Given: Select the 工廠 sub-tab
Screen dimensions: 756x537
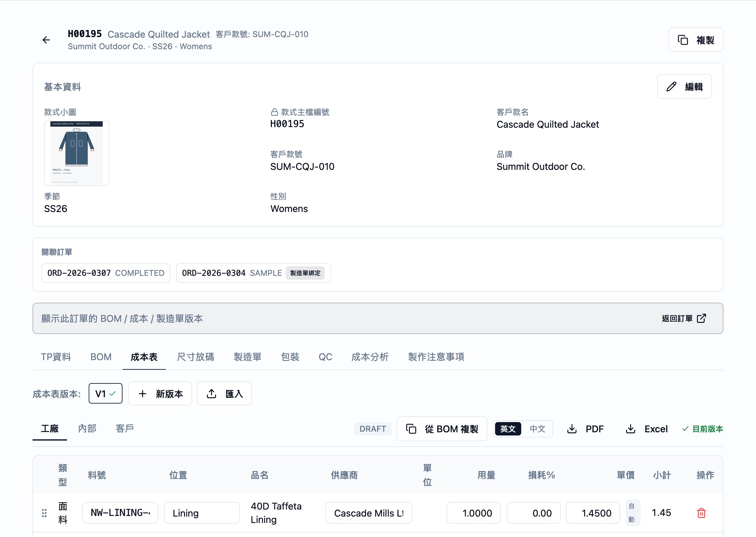Looking at the screenshot, I should (50, 428).
